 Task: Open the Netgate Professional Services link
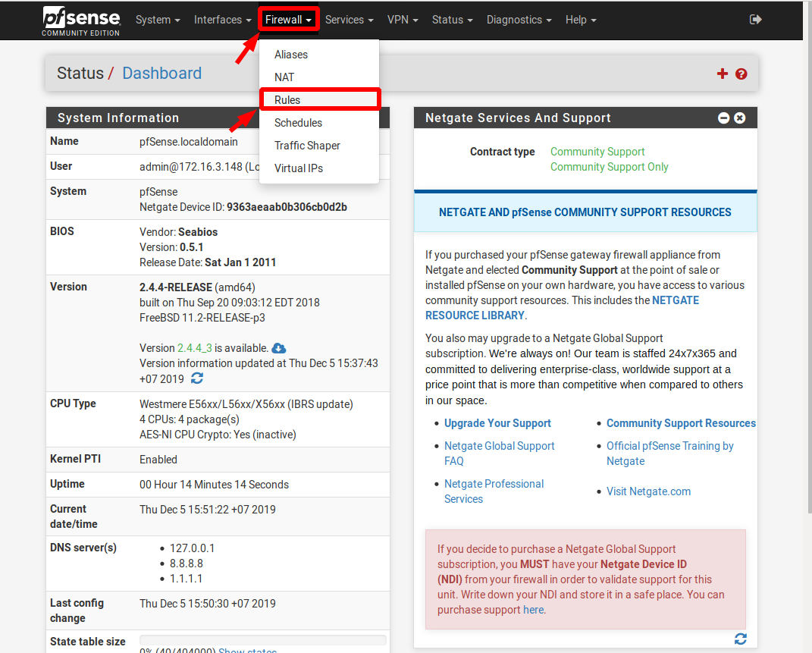[494, 491]
